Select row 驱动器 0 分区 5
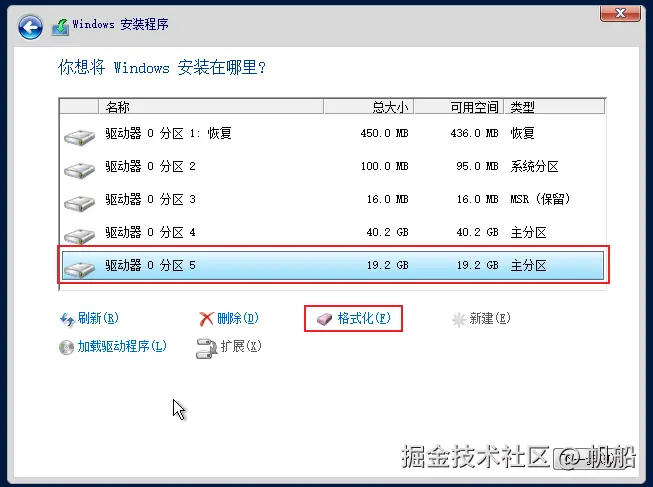 332,265
